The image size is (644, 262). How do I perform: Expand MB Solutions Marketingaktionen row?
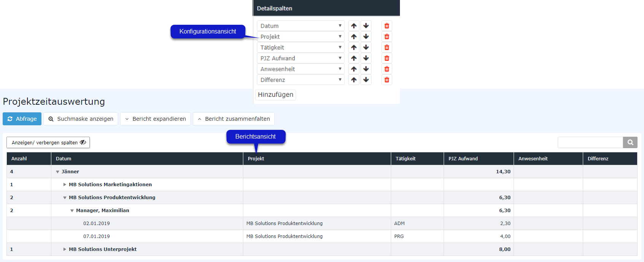[x=65, y=185]
